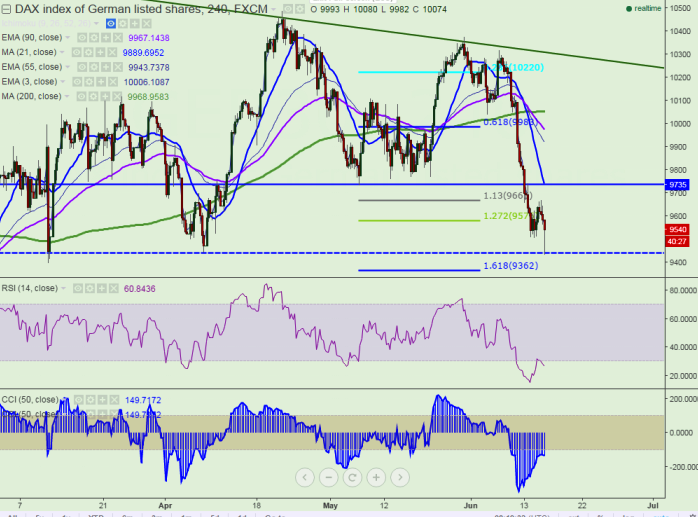The height and width of the screenshot is (517, 698).
Task: Remove EMA (55, close) with X icon
Action: pos(118,67)
